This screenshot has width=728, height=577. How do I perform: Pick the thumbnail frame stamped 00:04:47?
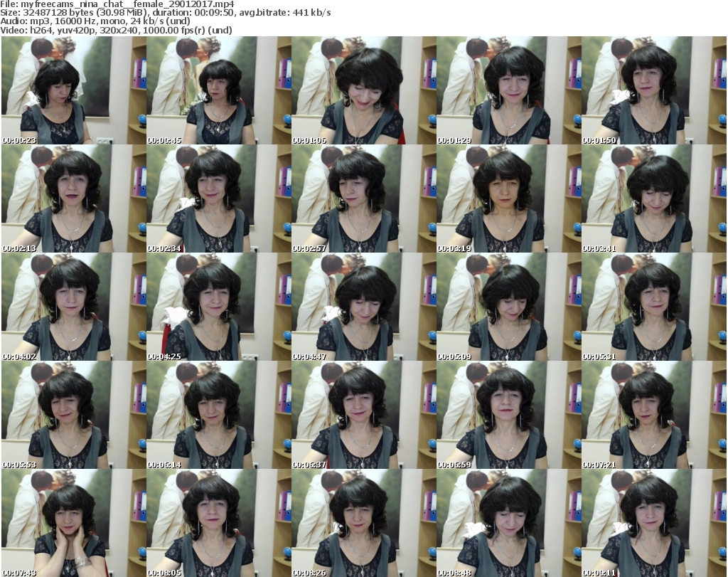click(363, 307)
